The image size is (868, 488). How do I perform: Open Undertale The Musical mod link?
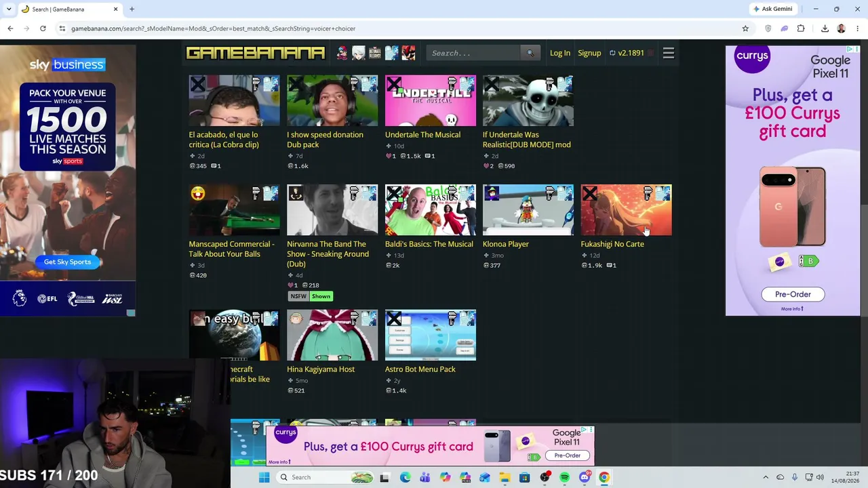tap(422, 135)
